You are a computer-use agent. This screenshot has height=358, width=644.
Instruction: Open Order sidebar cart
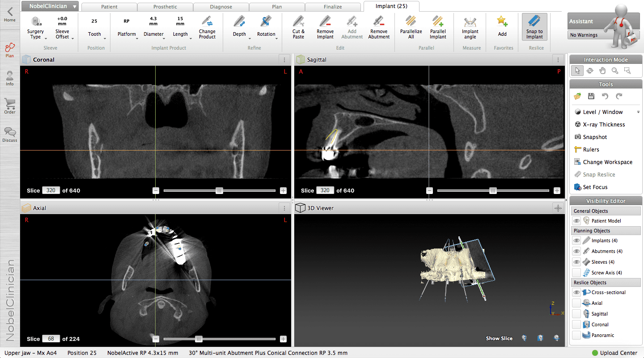point(10,106)
